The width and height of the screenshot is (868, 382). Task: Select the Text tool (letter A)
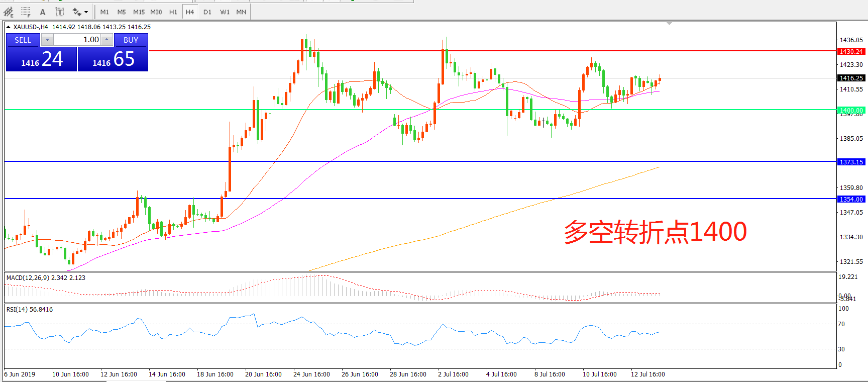point(43,12)
